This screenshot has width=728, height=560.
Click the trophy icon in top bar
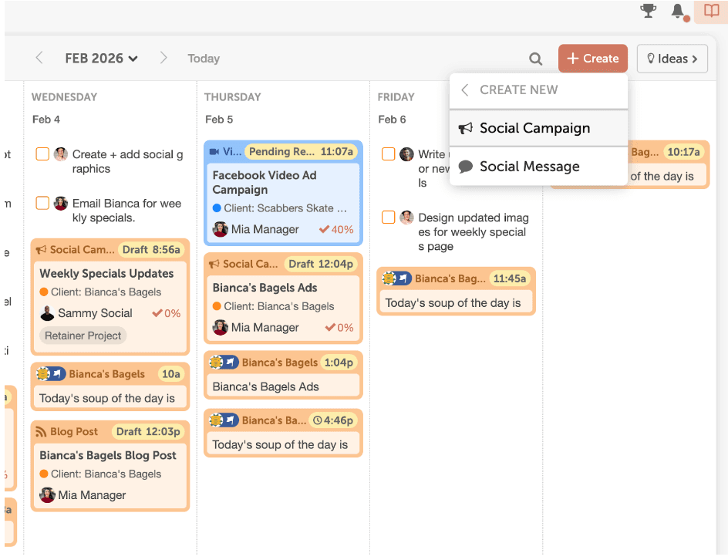point(649,11)
